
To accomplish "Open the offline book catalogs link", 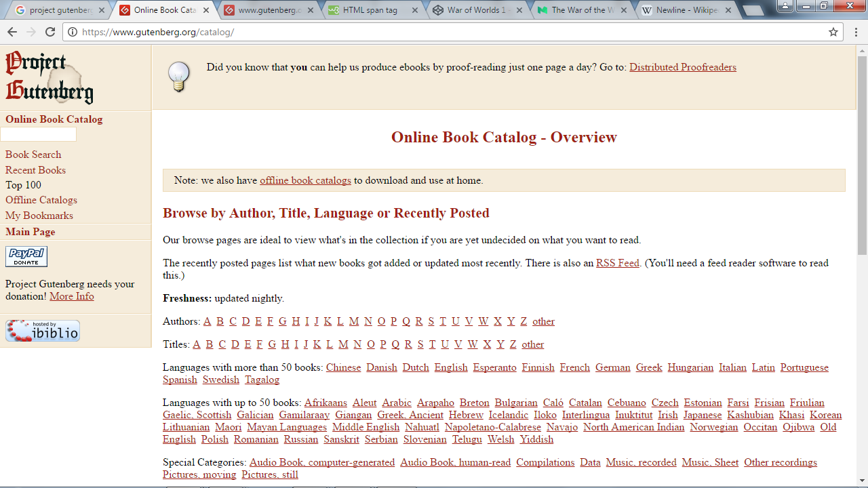I will pos(305,180).
